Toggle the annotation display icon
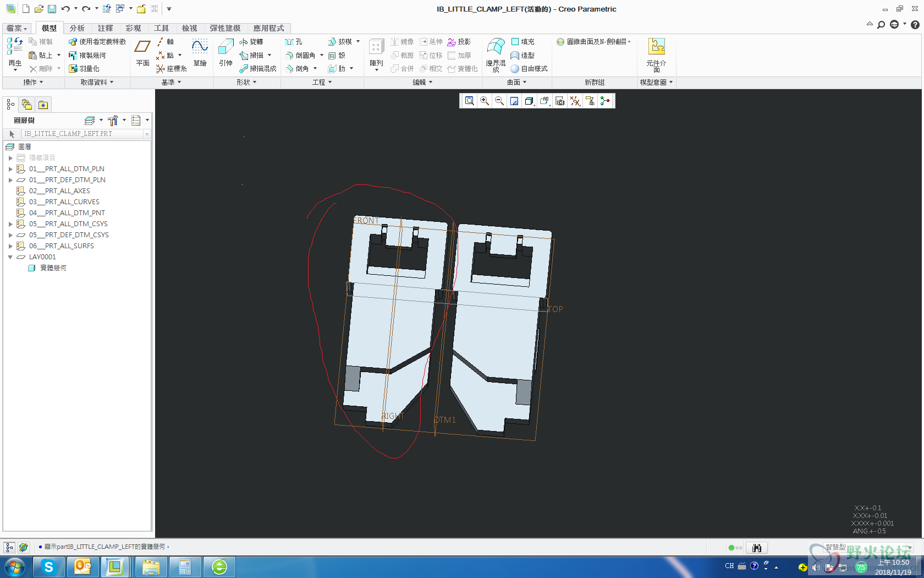The image size is (924, 578). 590,101
